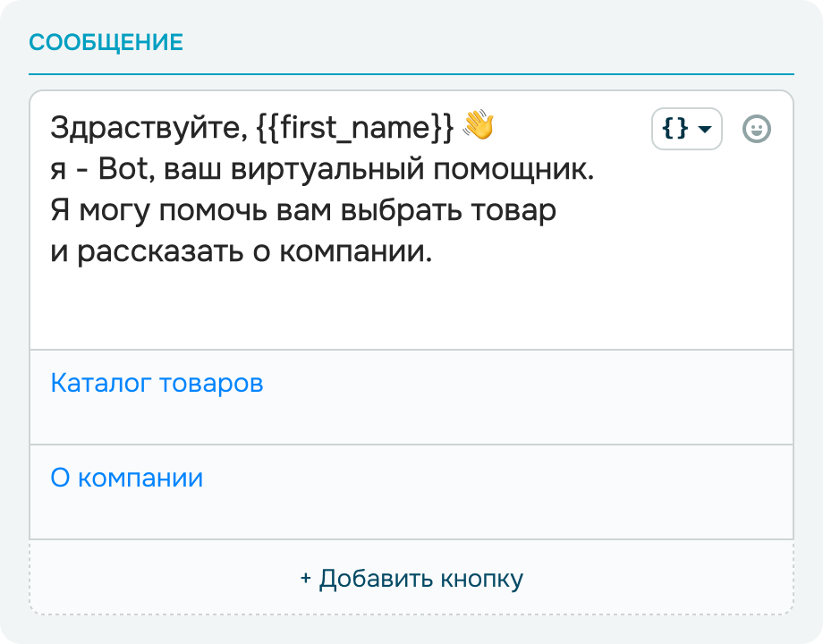The height and width of the screenshot is (644, 823).
Task: Click the {{first_name}} variable in message
Action: pyautogui.click(x=355, y=128)
